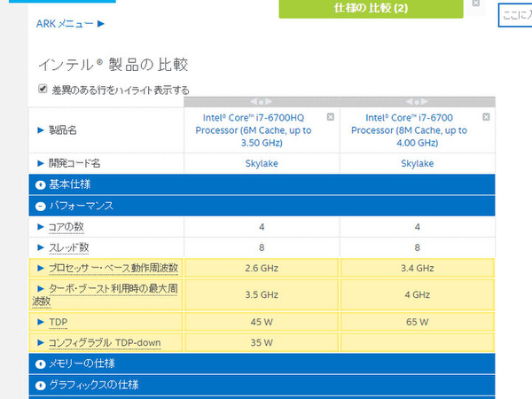Select the 3.5 GHz turbo cell
The image size is (532, 399).
(262, 294)
